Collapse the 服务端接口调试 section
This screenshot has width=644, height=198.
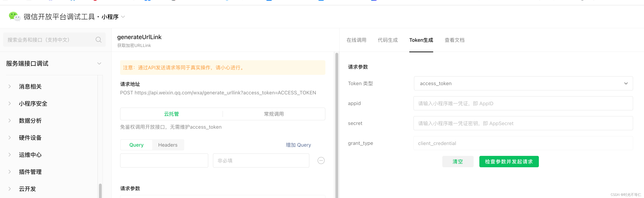tap(99, 64)
